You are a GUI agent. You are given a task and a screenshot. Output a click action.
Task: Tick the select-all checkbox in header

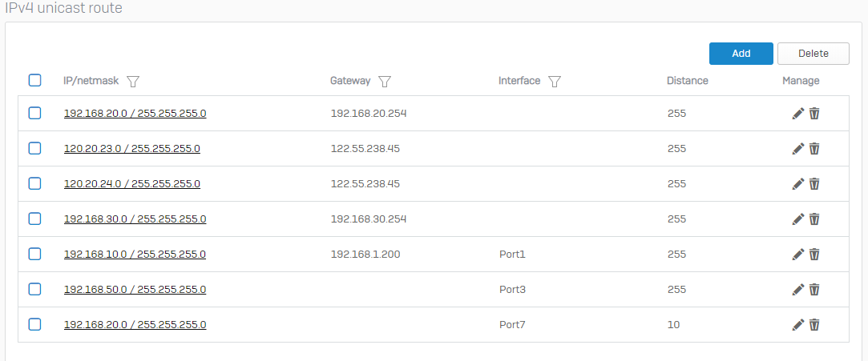35,81
